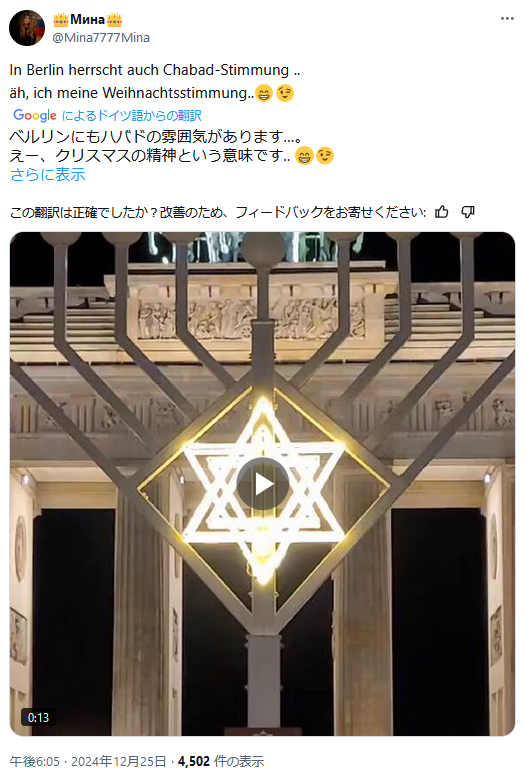This screenshot has height=780, width=526.
Task: Open the 午後6:05 · 2024年12月25日 timestamp link
Action: coord(88,762)
